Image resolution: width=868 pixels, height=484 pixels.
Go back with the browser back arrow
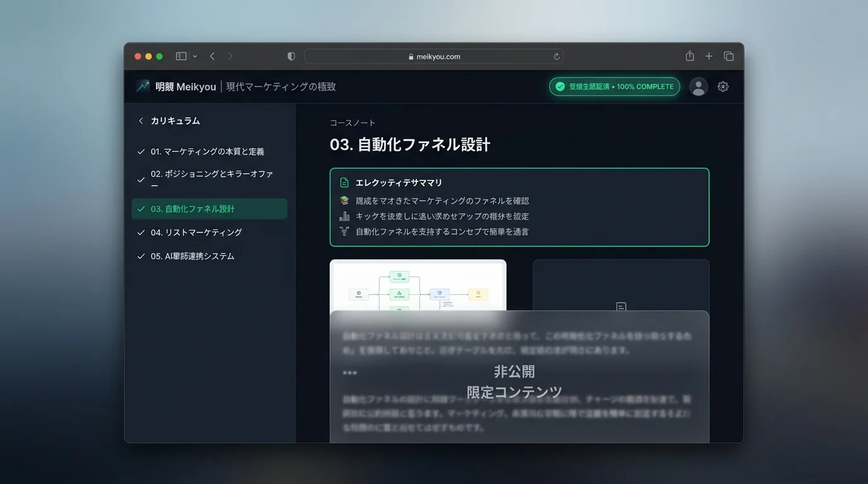[x=212, y=56]
